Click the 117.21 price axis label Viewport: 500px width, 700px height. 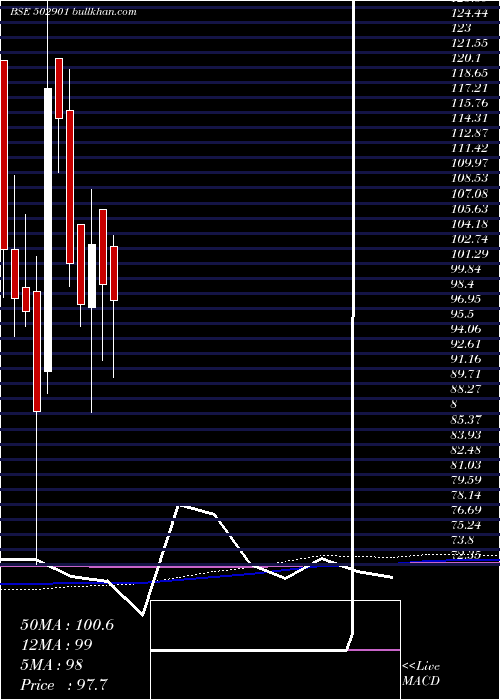[469, 88]
